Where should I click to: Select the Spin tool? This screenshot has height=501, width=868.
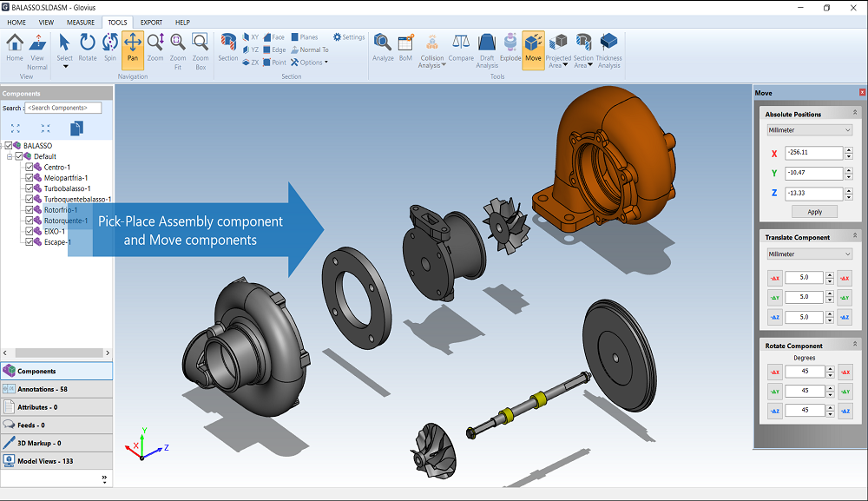click(x=110, y=43)
